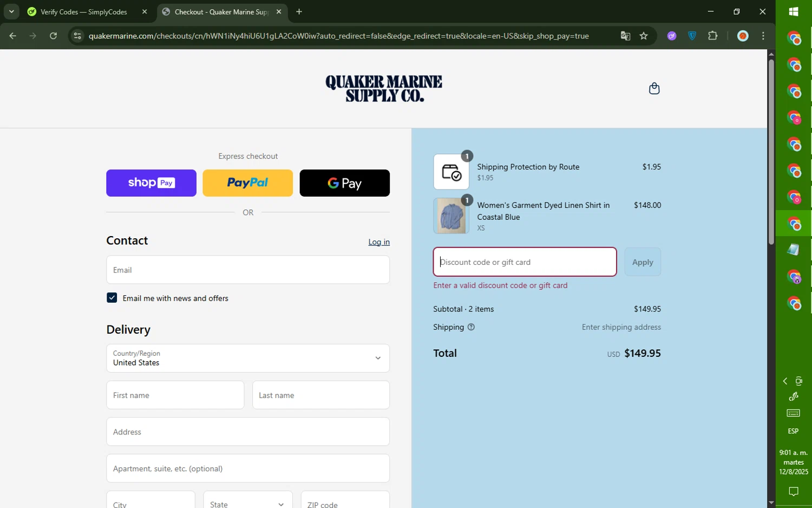Open the touch keyboard tray icon
Screen dimensions: 812x508
pos(794,413)
